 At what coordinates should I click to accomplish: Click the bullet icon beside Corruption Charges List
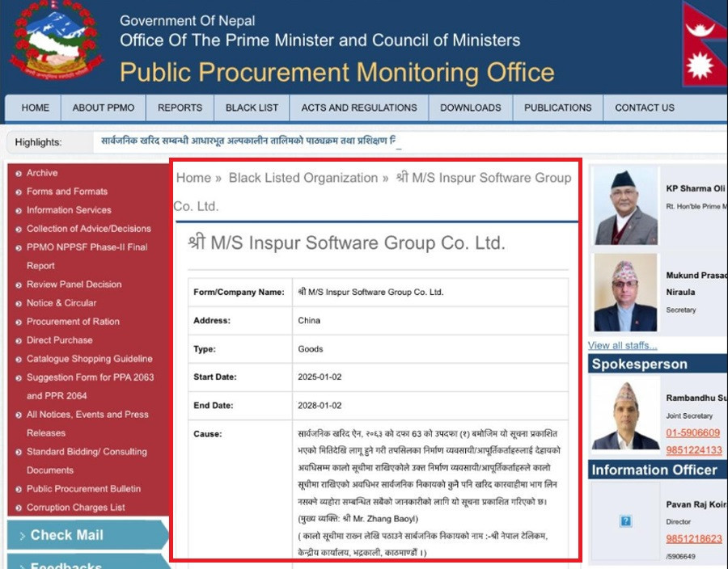(x=19, y=508)
